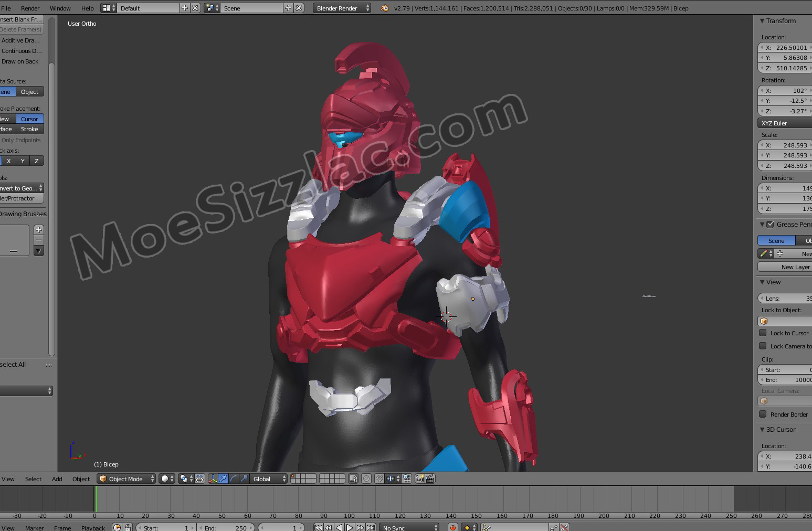Click the OpenGL render image camera icon

(x=419, y=479)
